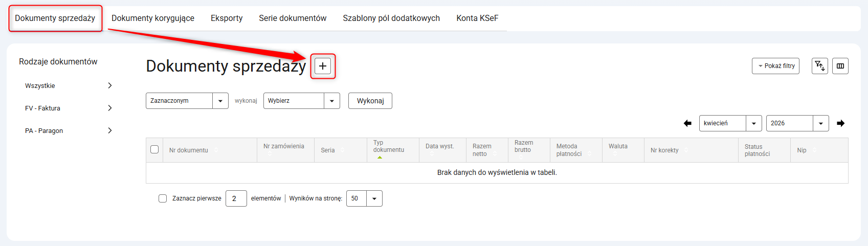
Task: Go to next month with right arrow
Action: pos(840,123)
